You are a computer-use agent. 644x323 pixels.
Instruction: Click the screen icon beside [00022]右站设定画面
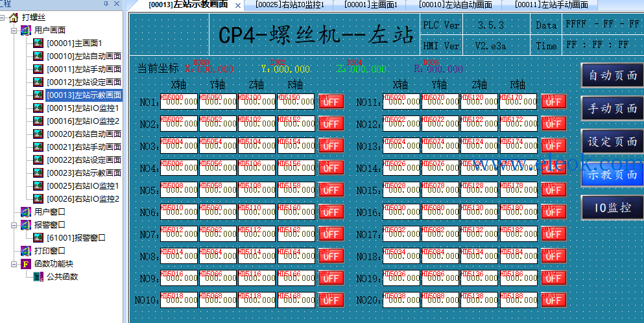(x=38, y=160)
